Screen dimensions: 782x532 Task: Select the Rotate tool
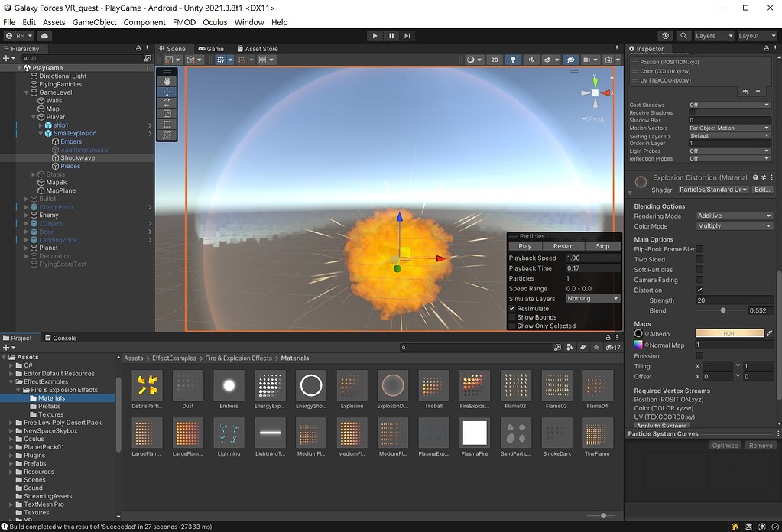point(167,102)
